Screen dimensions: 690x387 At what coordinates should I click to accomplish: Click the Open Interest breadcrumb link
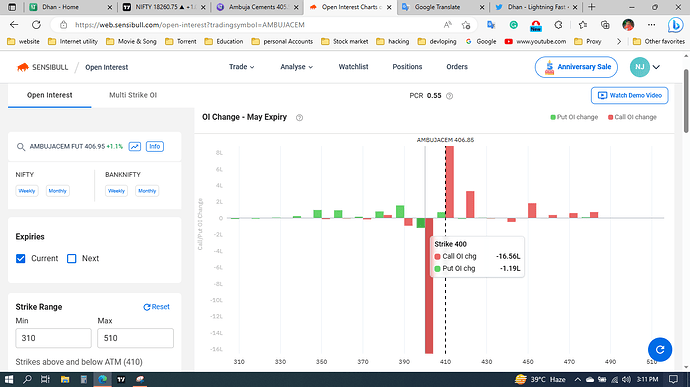[106, 67]
